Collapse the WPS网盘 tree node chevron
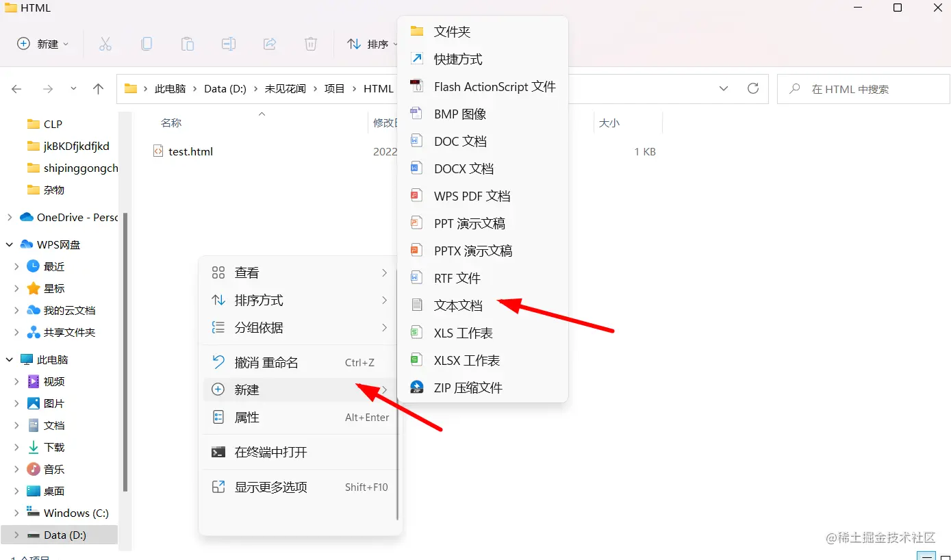 pyautogui.click(x=9, y=244)
